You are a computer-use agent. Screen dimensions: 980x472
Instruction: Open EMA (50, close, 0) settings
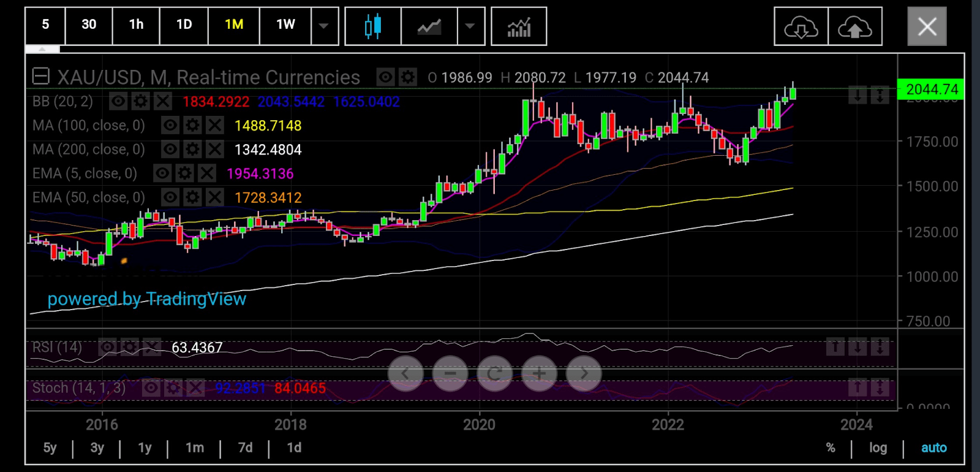192,197
